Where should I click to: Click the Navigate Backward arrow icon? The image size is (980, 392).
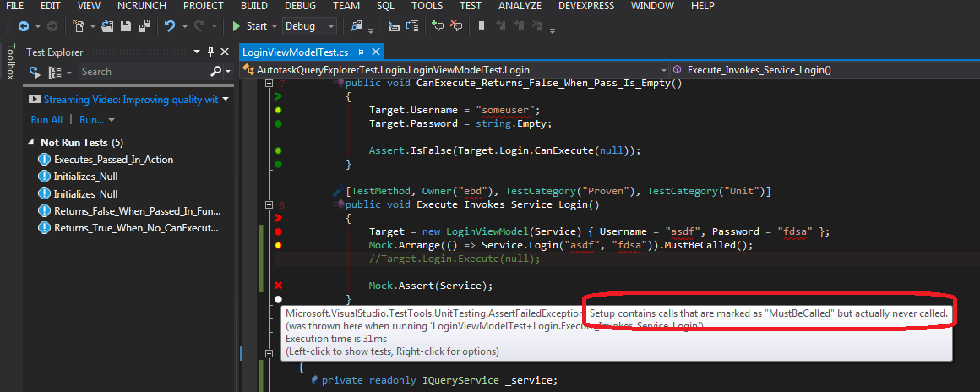click(22, 26)
